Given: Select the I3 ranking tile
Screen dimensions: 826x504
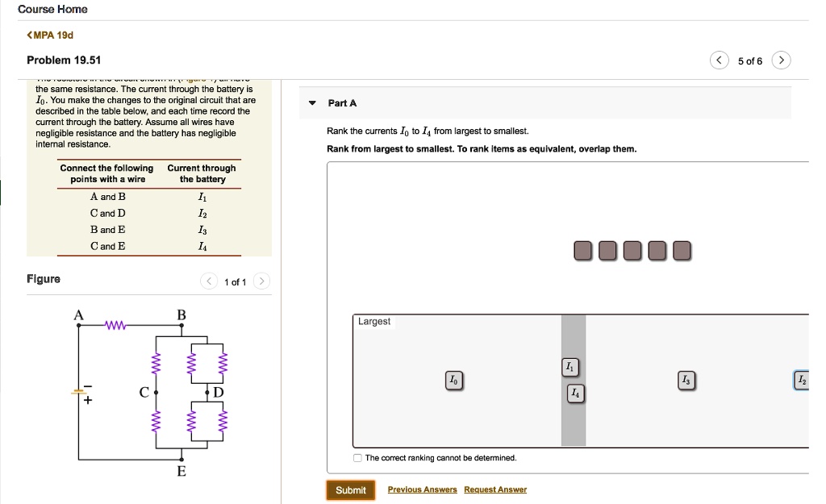Looking at the screenshot, I should click(686, 380).
